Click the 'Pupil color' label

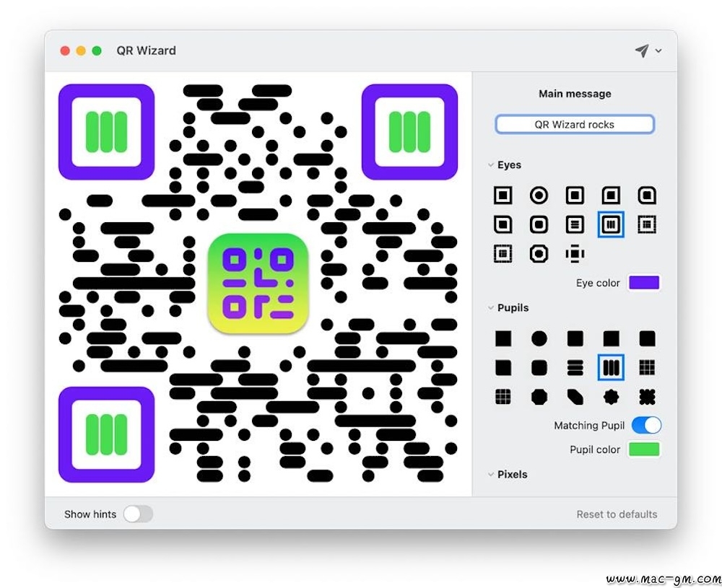pos(595,449)
